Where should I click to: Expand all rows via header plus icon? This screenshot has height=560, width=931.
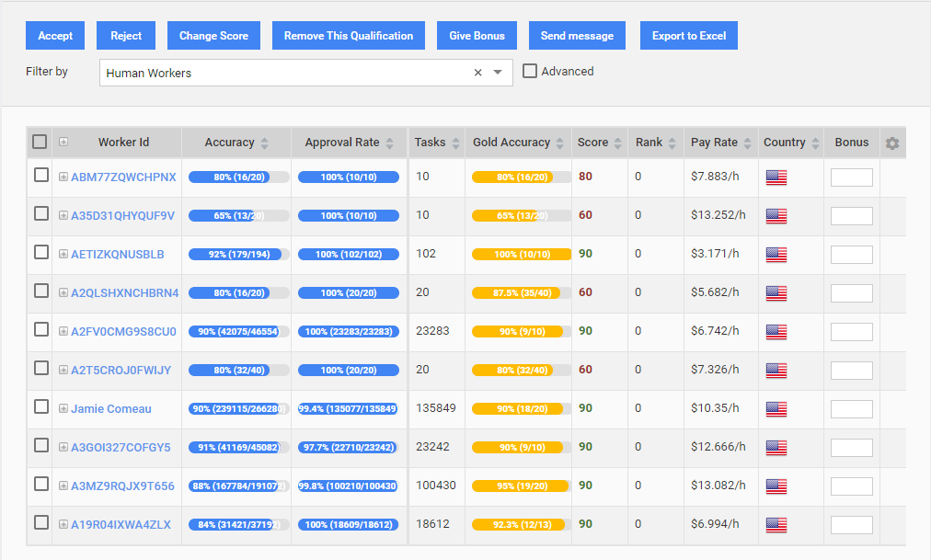[63, 142]
